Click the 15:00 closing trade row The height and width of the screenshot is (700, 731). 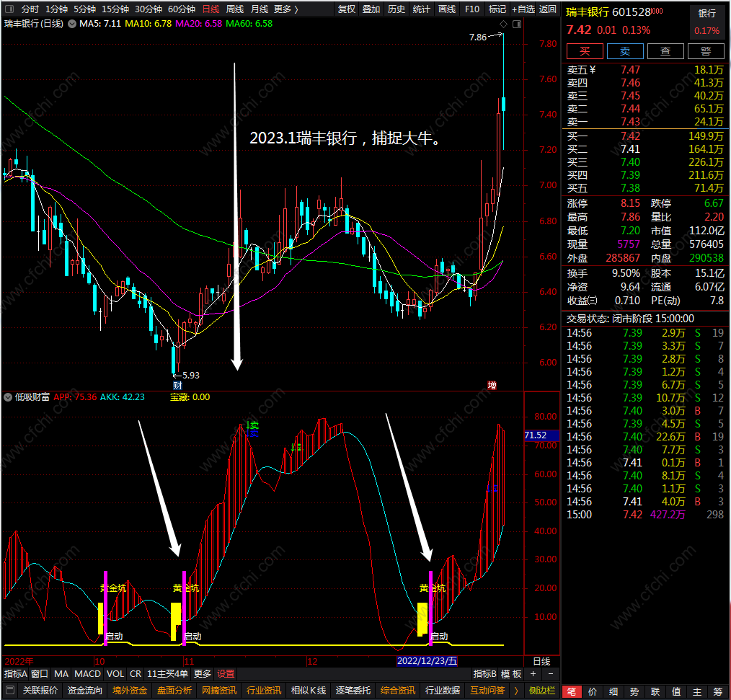(645, 515)
